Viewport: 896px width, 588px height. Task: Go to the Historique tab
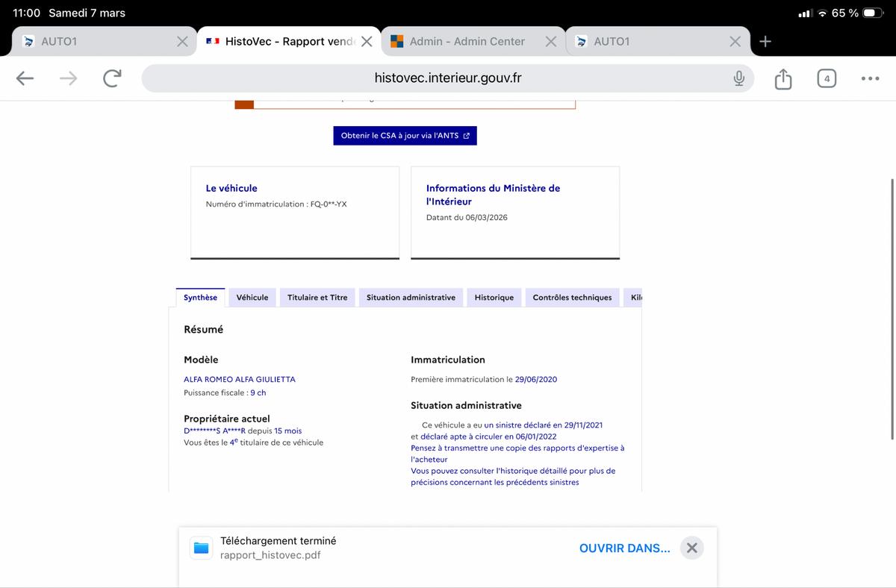[494, 298]
